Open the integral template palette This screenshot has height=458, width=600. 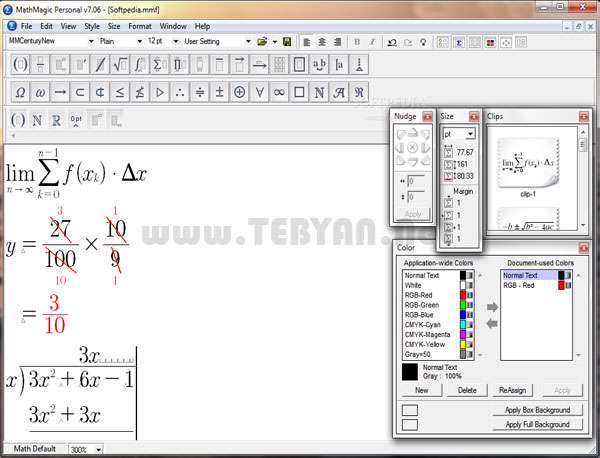pyautogui.click(x=140, y=64)
